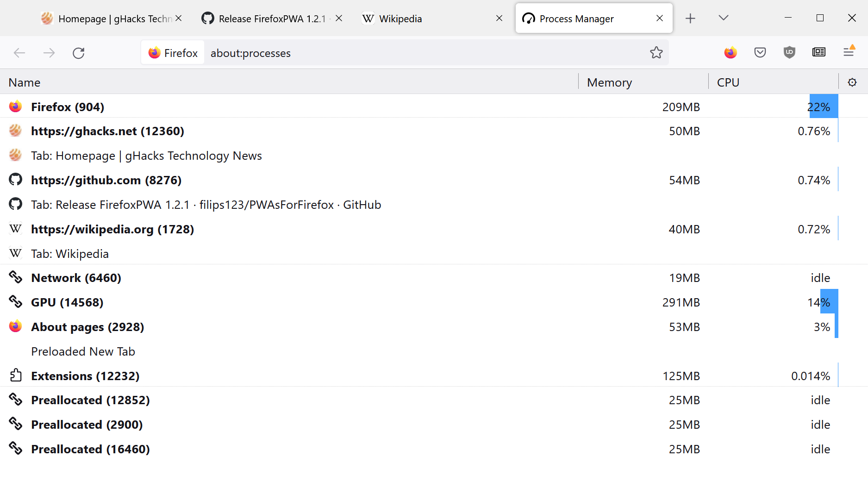The image size is (868, 488).
Task: Click the puzzle icon beside Extensions (12232)
Action: point(16,375)
